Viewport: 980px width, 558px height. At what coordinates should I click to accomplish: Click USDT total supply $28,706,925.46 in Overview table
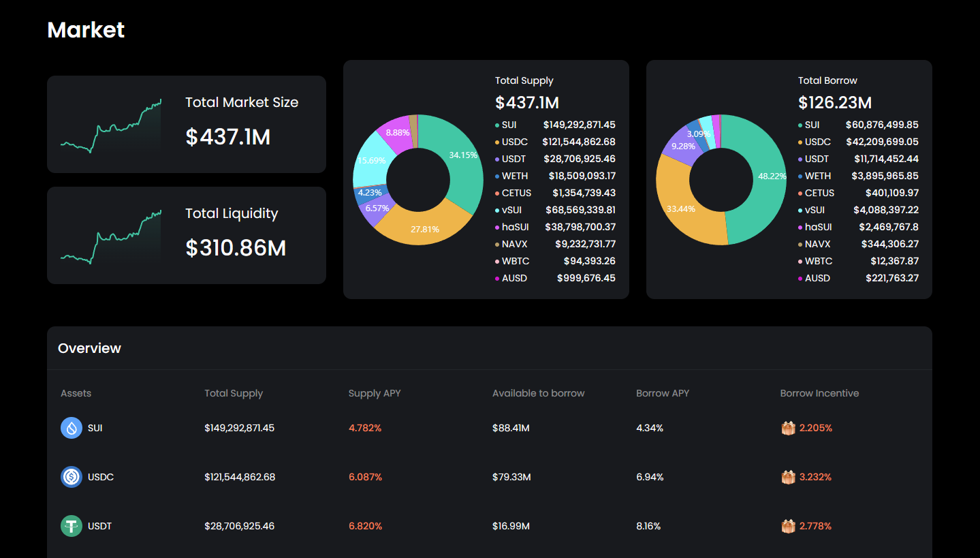(240, 526)
